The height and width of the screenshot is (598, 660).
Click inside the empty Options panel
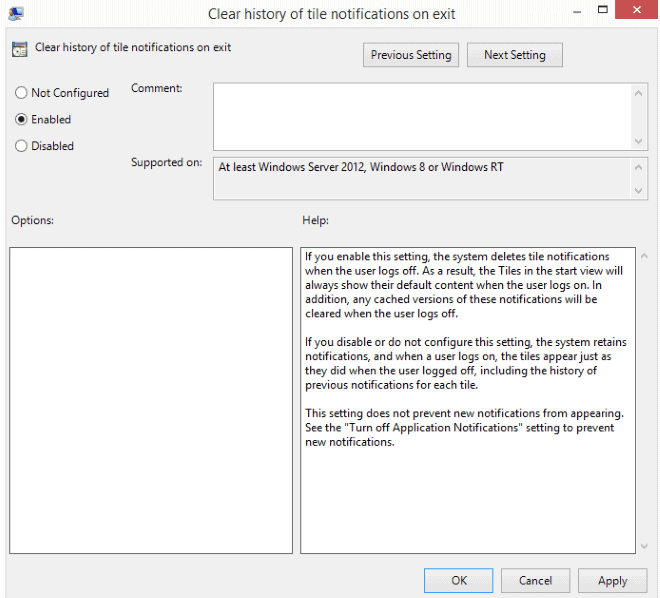[151, 400]
